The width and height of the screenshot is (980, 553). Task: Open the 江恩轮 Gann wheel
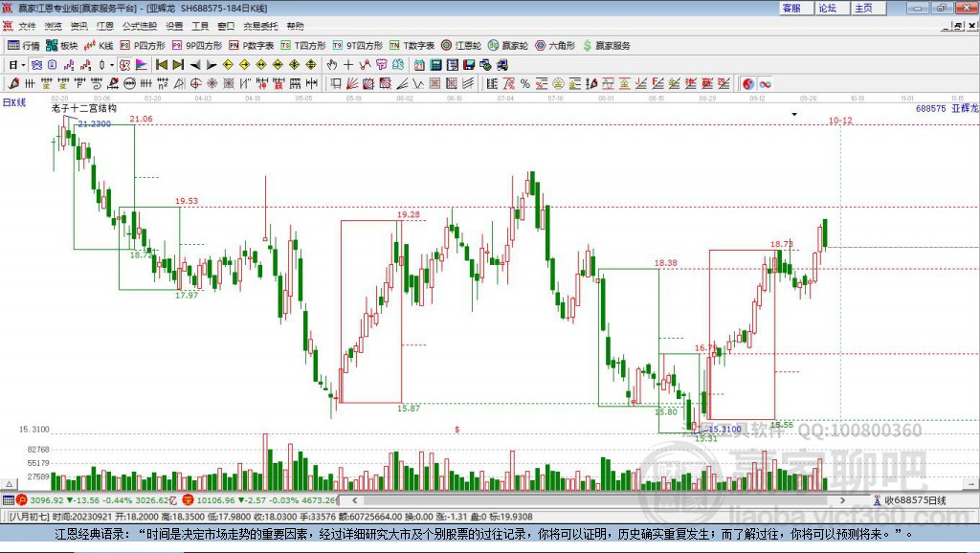tap(461, 46)
